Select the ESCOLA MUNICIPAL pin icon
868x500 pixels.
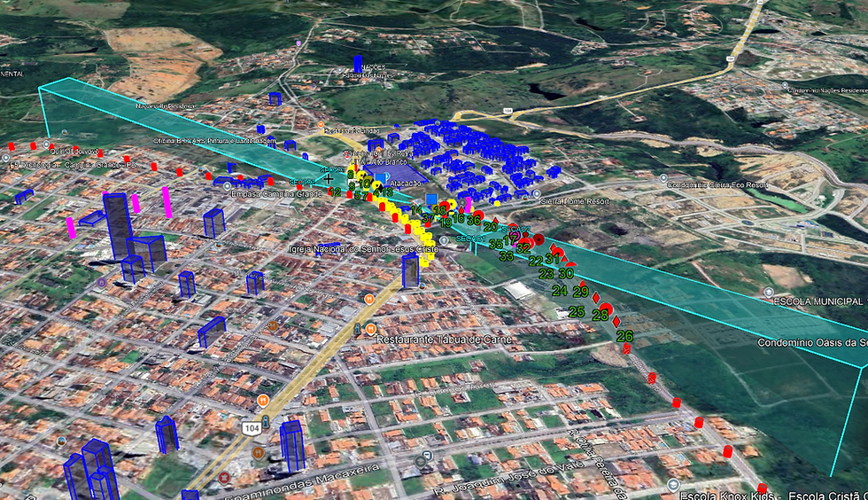tap(768, 293)
